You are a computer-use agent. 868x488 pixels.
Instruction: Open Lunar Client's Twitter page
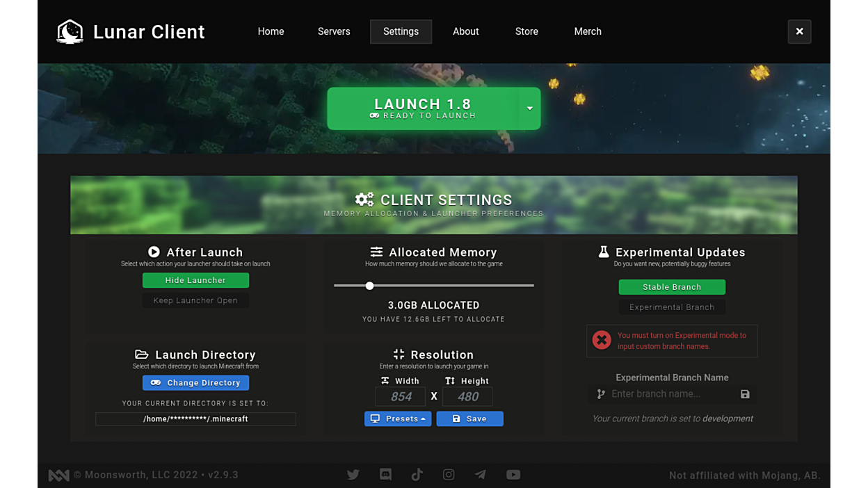click(x=353, y=474)
